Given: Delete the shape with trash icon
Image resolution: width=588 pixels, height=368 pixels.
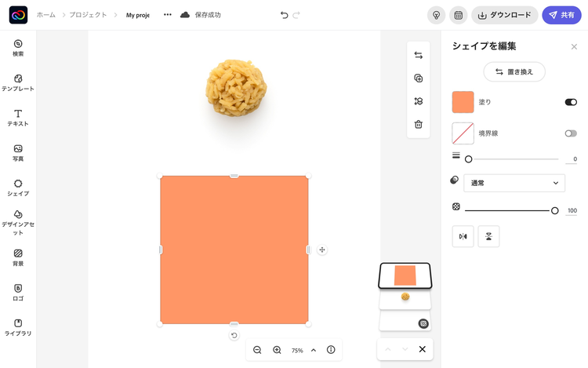Looking at the screenshot, I should click(x=419, y=124).
